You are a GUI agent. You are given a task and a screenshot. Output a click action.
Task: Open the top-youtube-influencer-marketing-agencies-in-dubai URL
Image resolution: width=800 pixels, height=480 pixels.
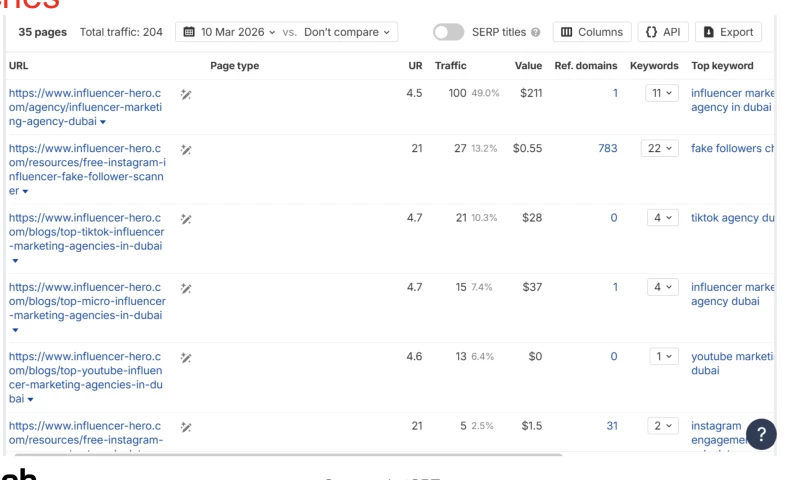pos(85,377)
